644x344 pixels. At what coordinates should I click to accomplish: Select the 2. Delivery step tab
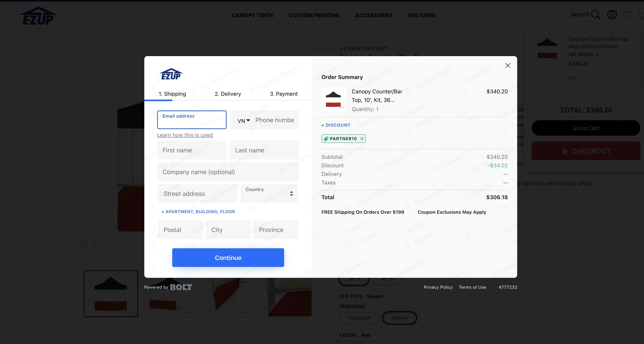click(x=228, y=94)
